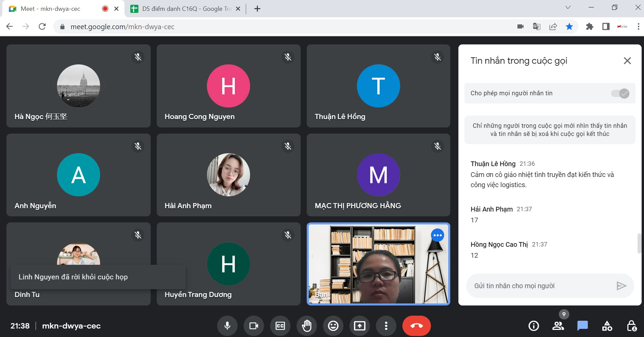Disable 'Cho phép mọi người nhắn tin' switch
The width and height of the screenshot is (644, 337).
point(620,93)
